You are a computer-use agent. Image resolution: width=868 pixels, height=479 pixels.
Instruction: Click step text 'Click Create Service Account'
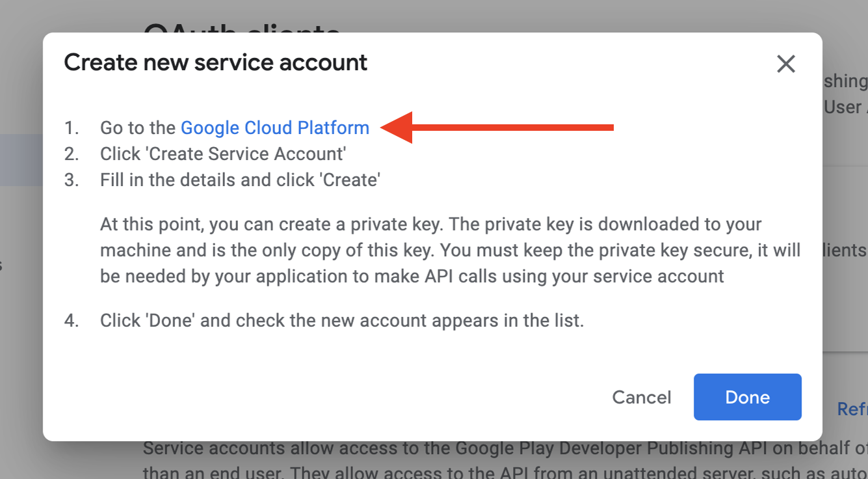pos(222,154)
